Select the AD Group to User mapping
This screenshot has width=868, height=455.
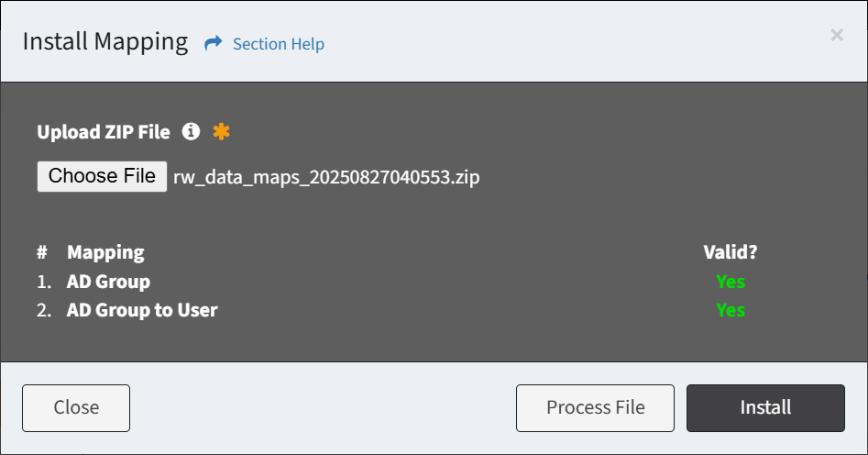(x=142, y=310)
